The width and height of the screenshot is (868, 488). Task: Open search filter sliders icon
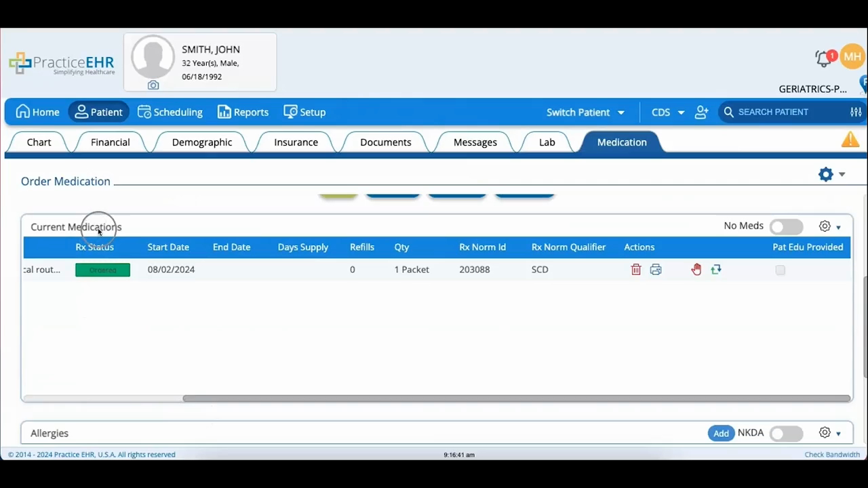(x=856, y=112)
